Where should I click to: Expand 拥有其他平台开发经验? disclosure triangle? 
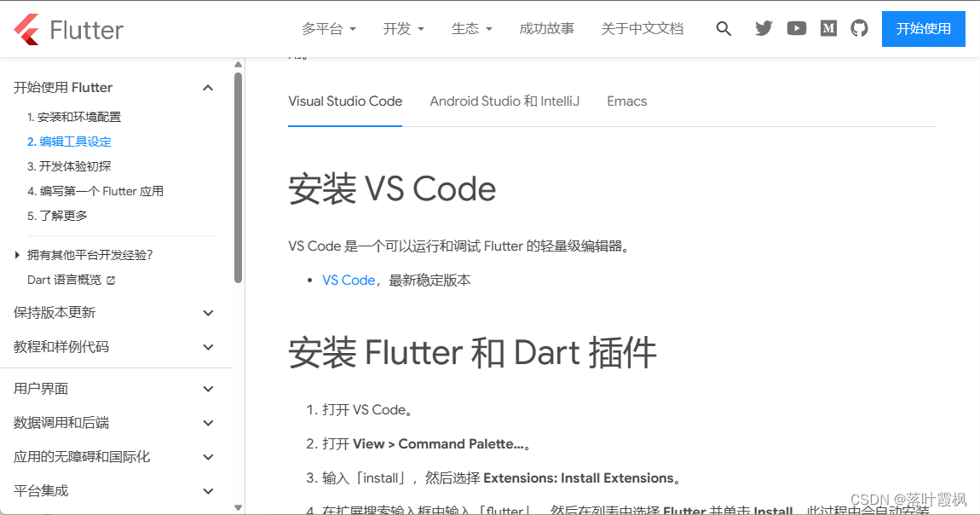[17, 255]
